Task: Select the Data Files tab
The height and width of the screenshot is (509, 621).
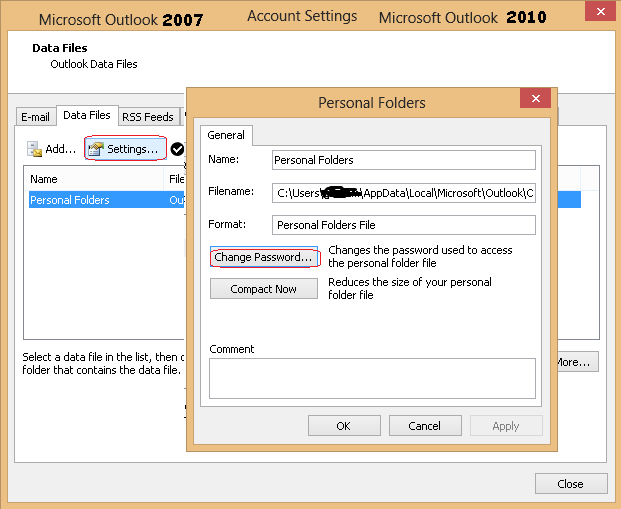Action: tap(87, 115)
